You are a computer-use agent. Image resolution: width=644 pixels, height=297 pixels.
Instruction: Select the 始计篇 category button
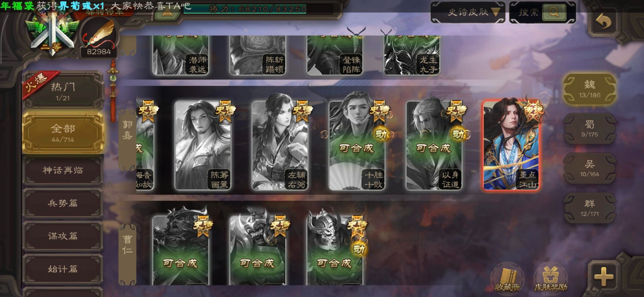click(x=63, y=269)
